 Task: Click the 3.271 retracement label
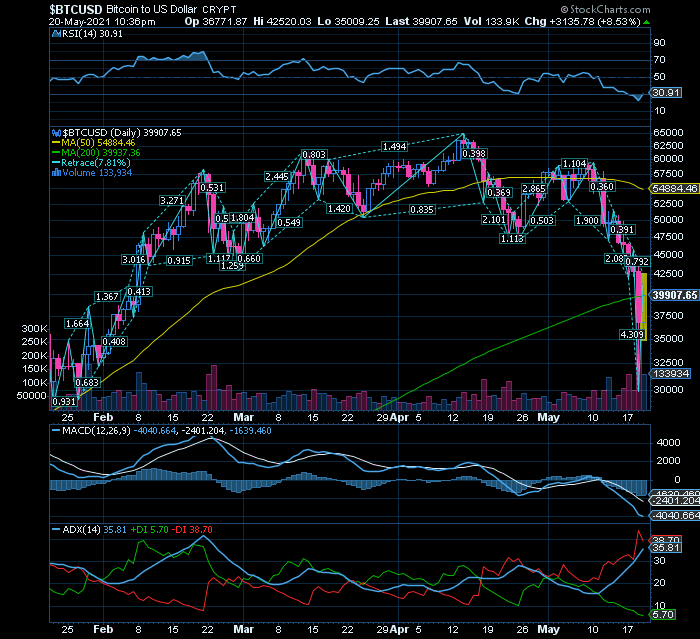coord(172,200)
